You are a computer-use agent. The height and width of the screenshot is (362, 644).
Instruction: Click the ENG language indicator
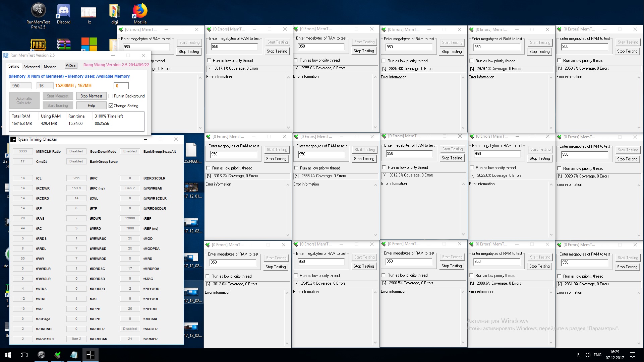(597, 355)
